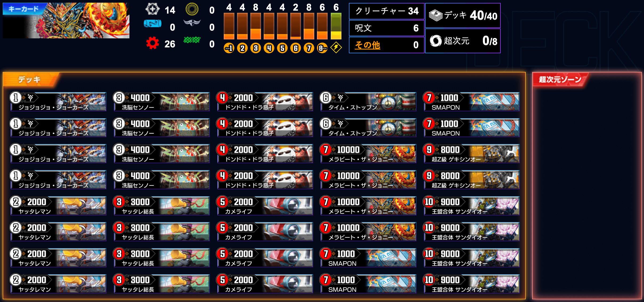Click the yellow zero civilization ring icon
This screenshot has width=644, height=302.
pos(192,9)
